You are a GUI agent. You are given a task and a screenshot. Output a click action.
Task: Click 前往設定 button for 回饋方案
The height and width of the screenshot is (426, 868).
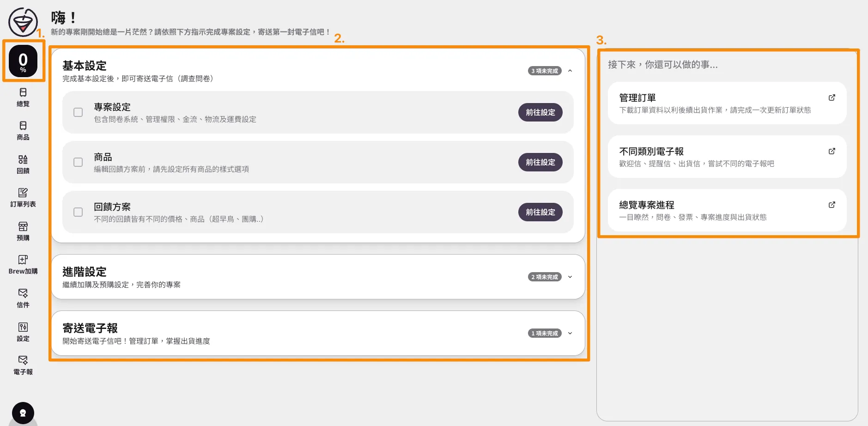[540, 212]
